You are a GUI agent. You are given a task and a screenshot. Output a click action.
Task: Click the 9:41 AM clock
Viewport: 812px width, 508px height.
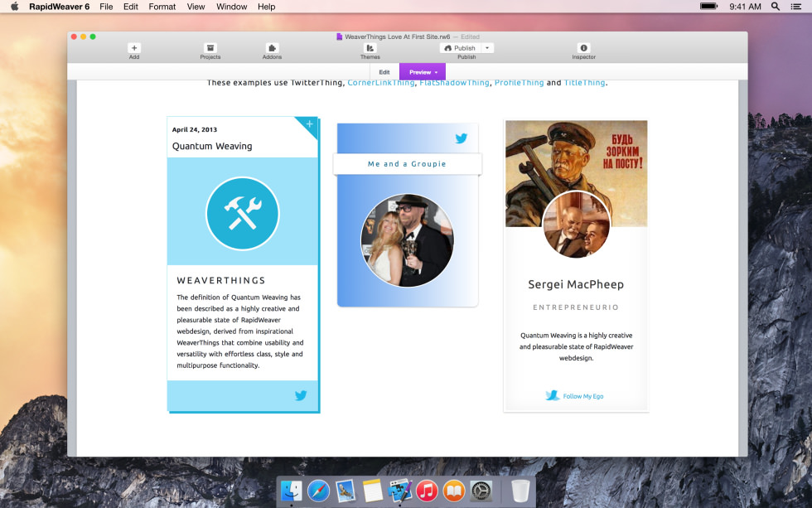[x=745, y=7]
